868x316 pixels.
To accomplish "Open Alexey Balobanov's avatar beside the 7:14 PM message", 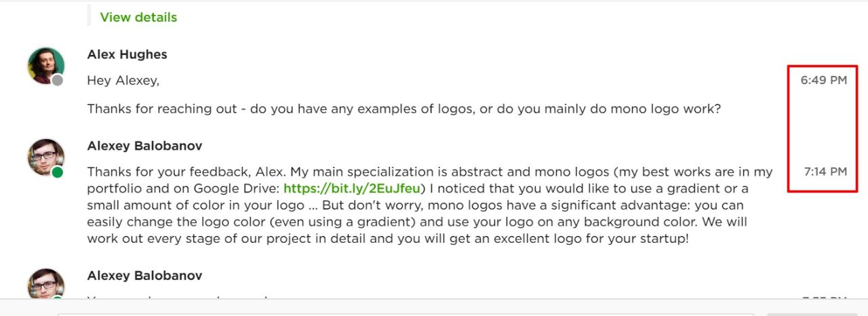I will pos(46,157).
